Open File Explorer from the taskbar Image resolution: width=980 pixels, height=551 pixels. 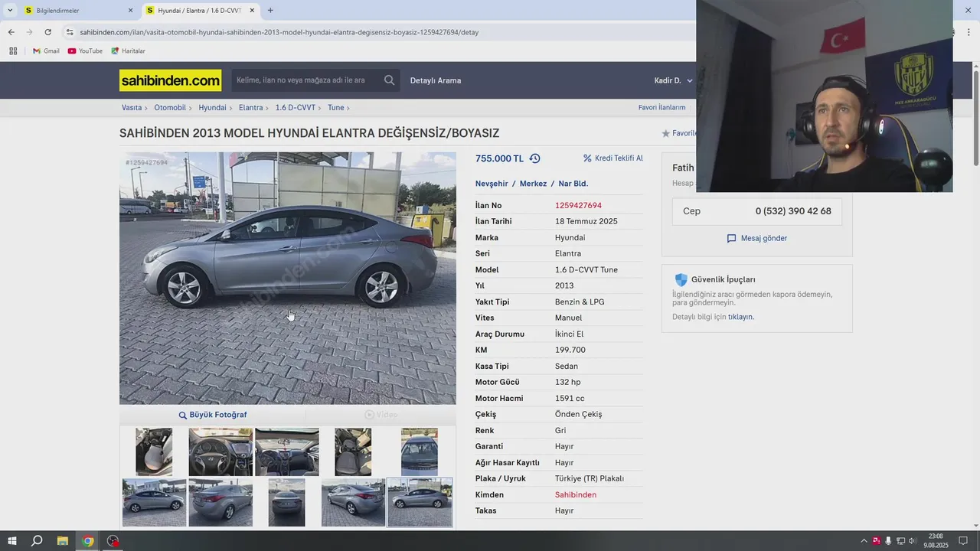[63, 541]
